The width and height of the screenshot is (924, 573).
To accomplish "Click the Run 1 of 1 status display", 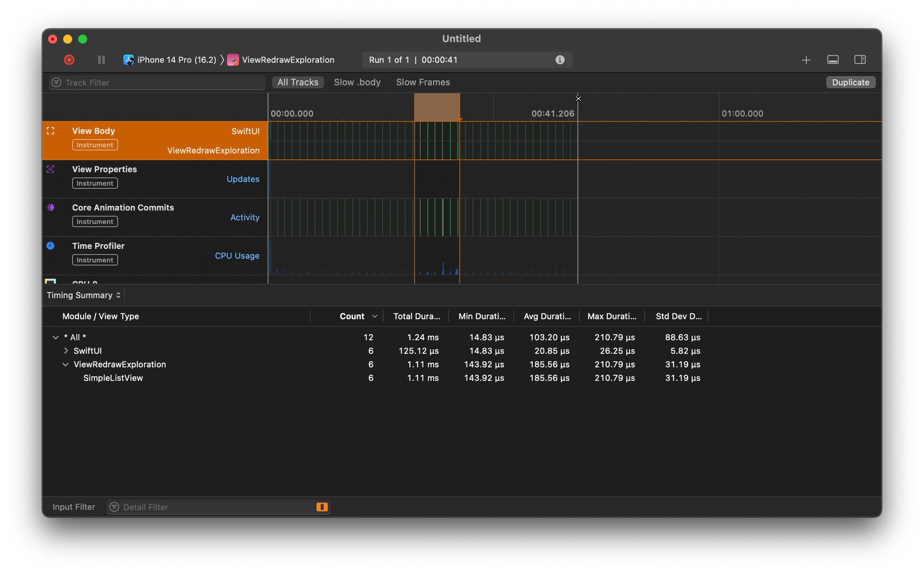I will pos(467,60).
